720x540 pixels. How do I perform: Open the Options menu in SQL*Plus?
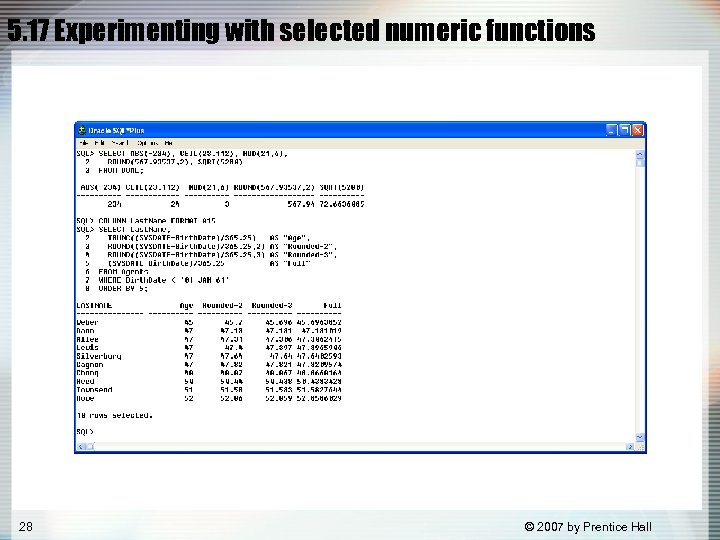147,143
